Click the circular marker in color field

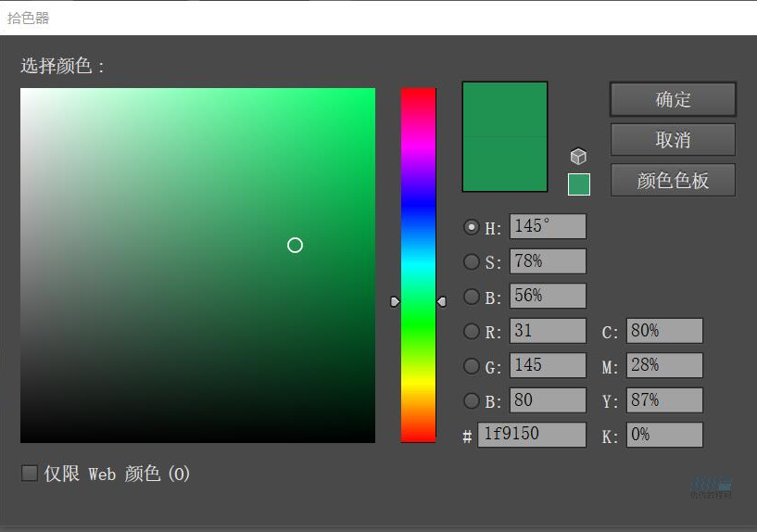[x=295, y=246]
